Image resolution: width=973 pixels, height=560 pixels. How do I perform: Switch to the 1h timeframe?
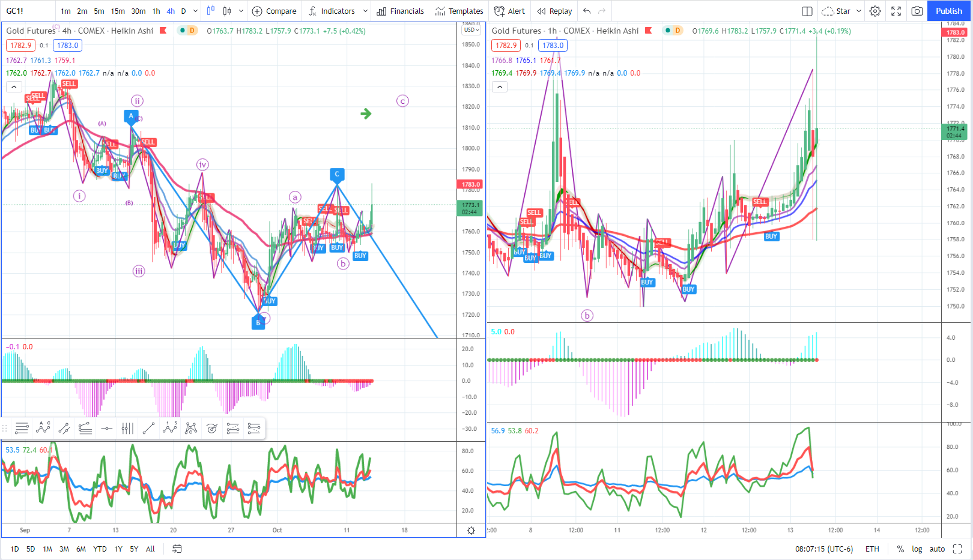point(156,11)
